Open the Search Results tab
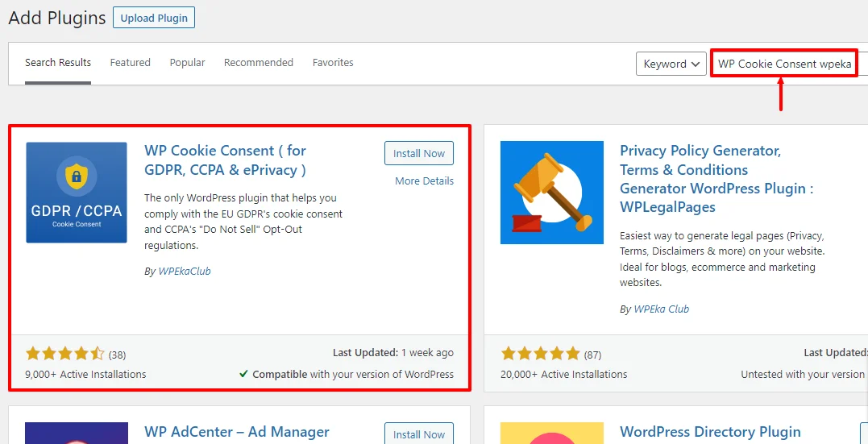This screenshot has width=868, height=444. tap(58, 63)
